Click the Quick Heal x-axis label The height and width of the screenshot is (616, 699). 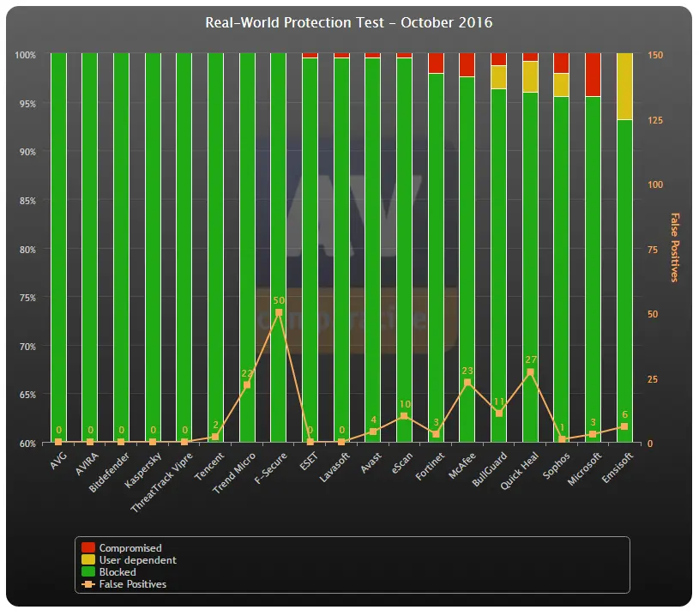[520, 471]
